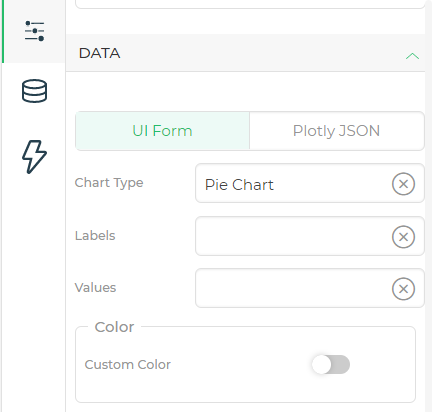Clear the Values field with X icon
432x412 pixels.
point(403,289)
